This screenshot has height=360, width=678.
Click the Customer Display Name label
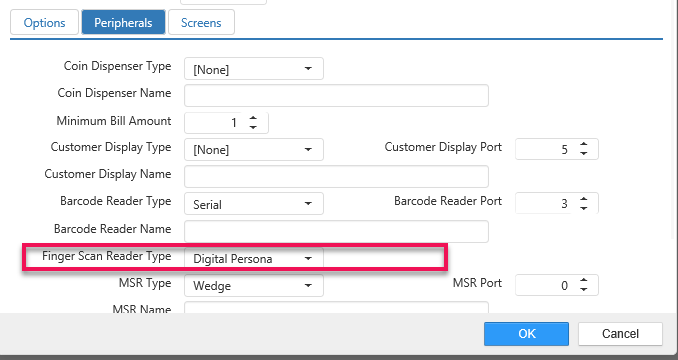[108, 174]
